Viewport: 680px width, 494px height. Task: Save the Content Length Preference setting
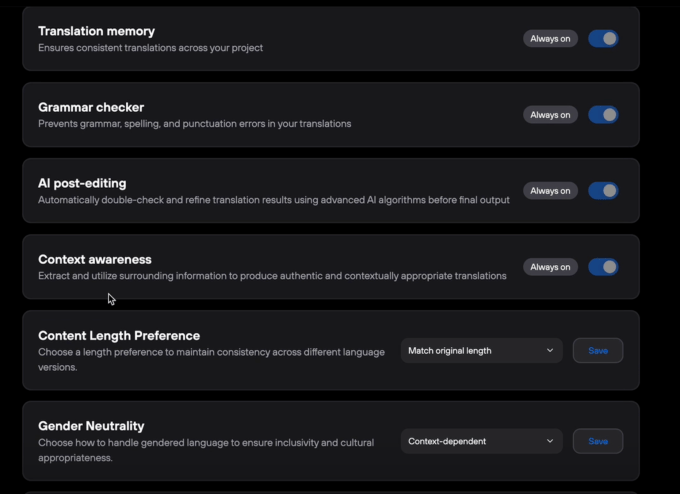tap(598, 351)
